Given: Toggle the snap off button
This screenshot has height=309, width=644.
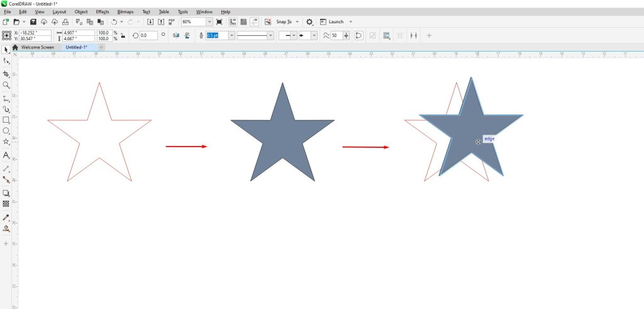Looking at the screenshot, I should pyautogui.click(x=268, y=22).
